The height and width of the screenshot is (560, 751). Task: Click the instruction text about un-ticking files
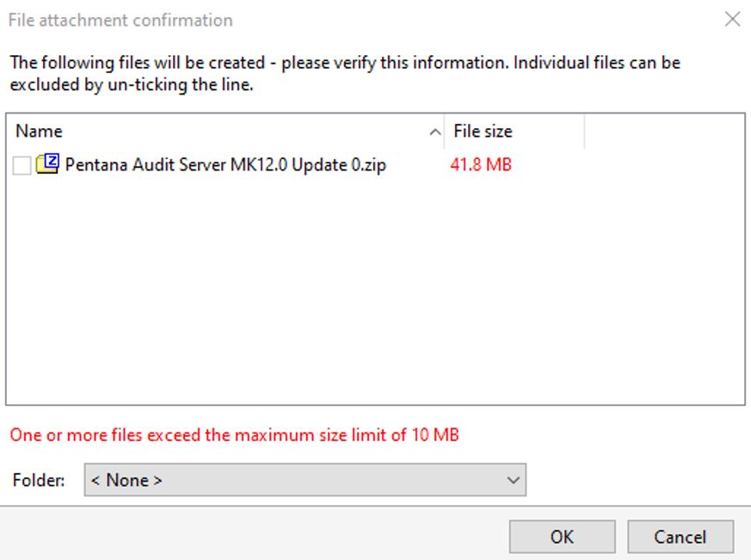[x=345, y=73]
